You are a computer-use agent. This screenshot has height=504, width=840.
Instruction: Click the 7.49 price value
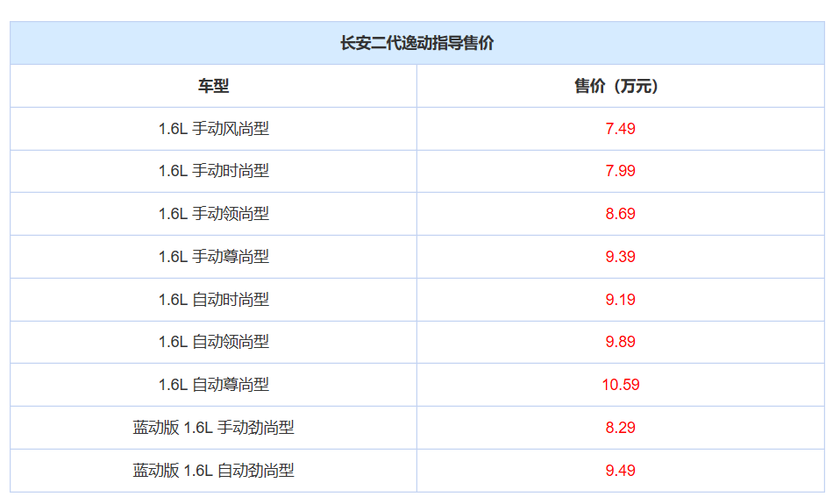coord(621,129)
